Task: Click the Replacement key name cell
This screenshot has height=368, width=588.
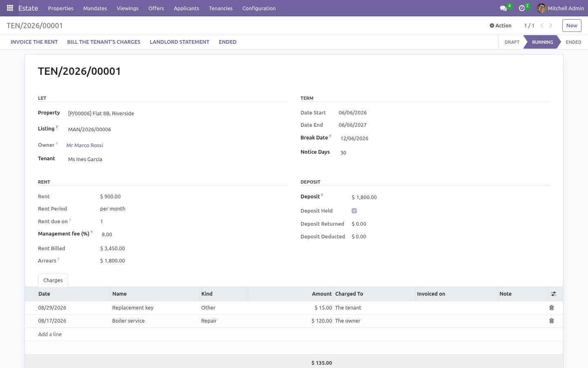Action: 155,308
